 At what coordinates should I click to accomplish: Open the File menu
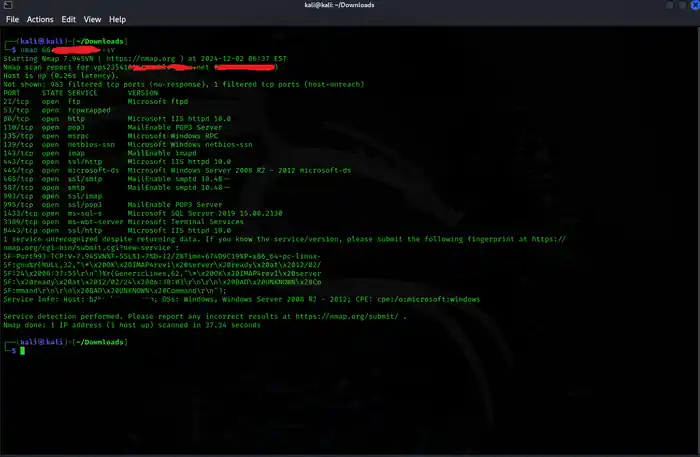(12, 20)
